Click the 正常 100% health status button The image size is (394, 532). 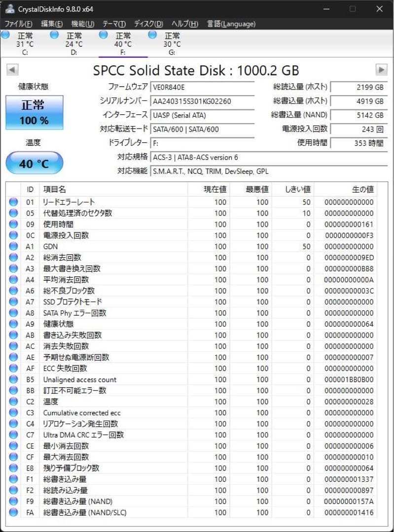coord(35,112)
